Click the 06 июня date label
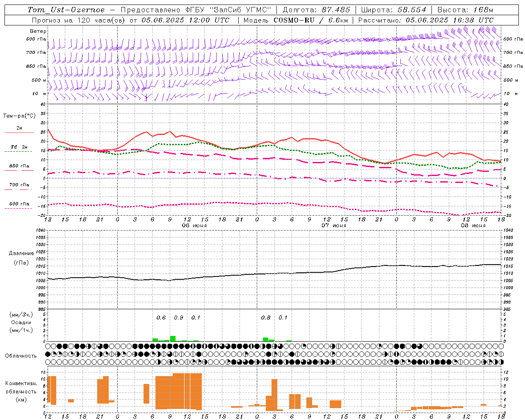 [x=194, y=226]
